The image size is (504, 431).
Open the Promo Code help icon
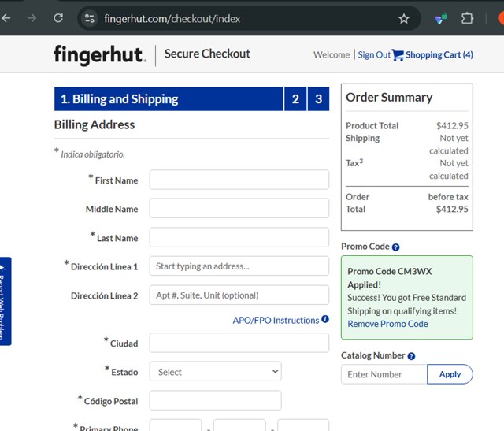click(x=395, y=247)
